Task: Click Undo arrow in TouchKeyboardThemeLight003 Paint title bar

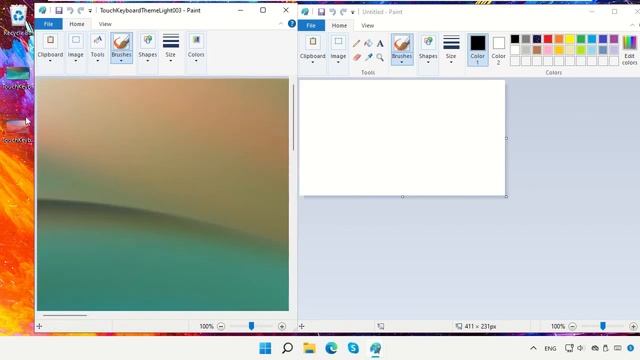Action: [x=70, y=11]
